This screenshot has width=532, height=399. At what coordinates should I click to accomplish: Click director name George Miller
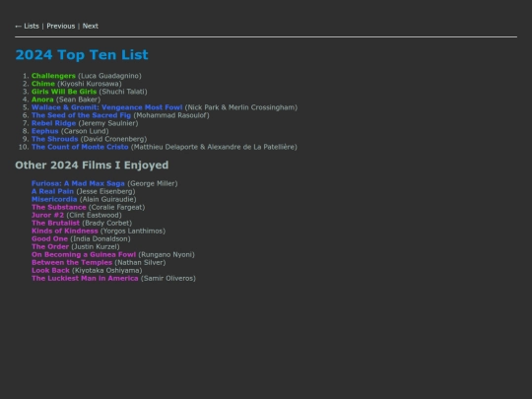(x=153, y=183)
